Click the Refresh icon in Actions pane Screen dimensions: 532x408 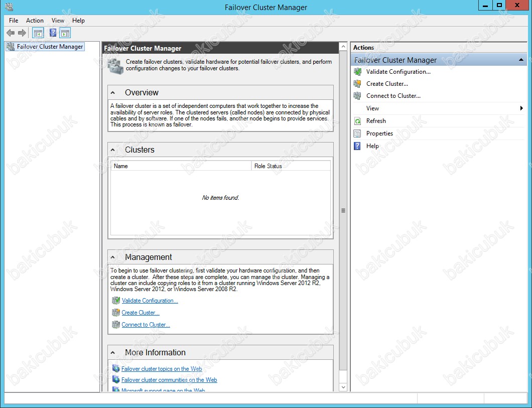(357, 121)
